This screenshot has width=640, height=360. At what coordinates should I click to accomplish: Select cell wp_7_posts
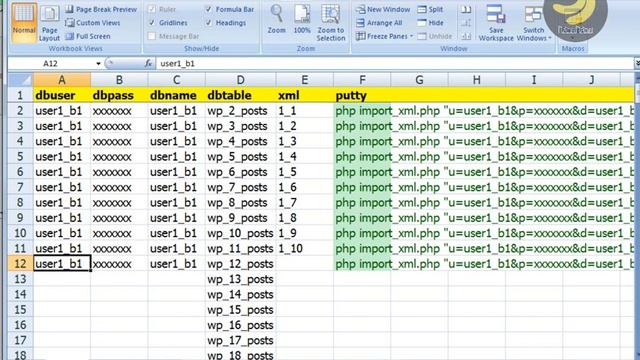pyautogui.click(x=240, y=187)
